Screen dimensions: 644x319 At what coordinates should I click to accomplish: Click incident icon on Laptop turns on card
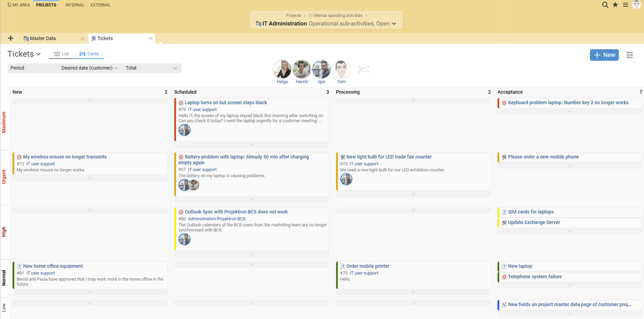tap(181, 103)
